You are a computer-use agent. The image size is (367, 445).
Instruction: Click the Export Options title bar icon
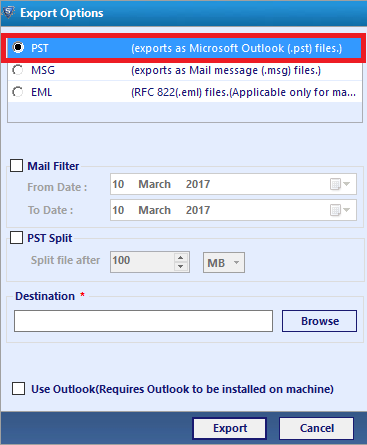[9, 13]
